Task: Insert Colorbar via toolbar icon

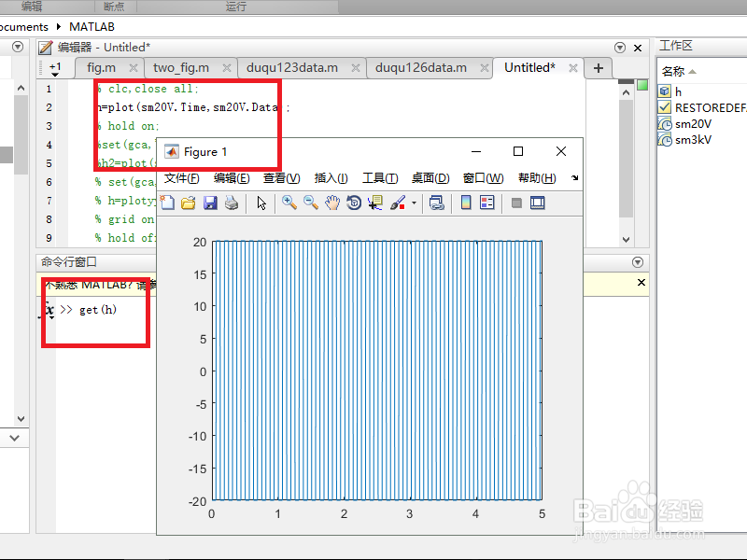Action: tap(466, 203)
